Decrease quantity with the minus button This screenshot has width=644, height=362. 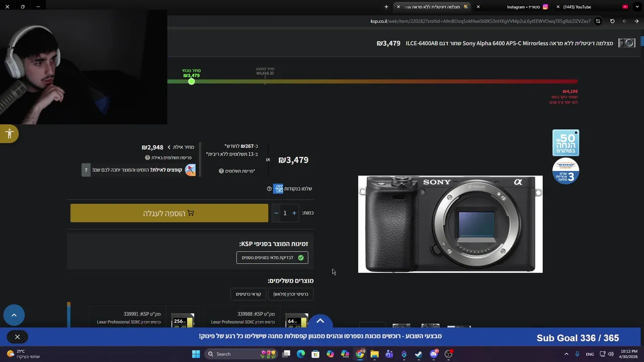pos(276,213)
